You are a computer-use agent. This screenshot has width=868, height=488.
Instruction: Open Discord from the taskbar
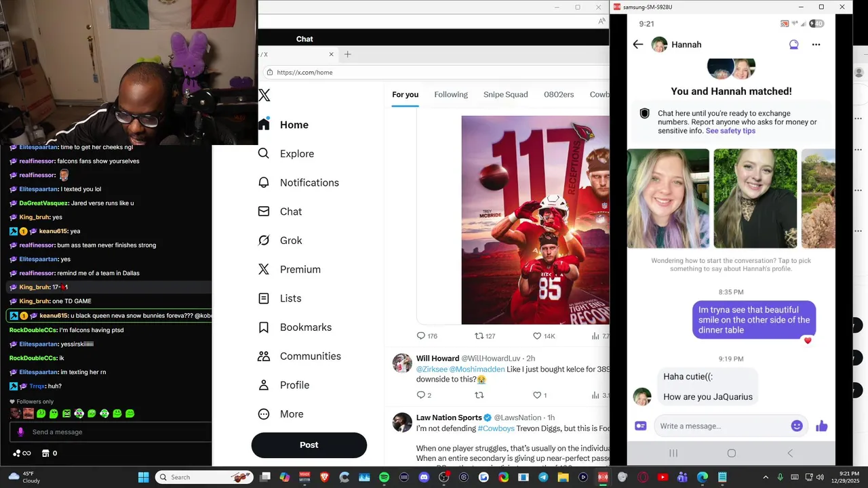[425, 477]
